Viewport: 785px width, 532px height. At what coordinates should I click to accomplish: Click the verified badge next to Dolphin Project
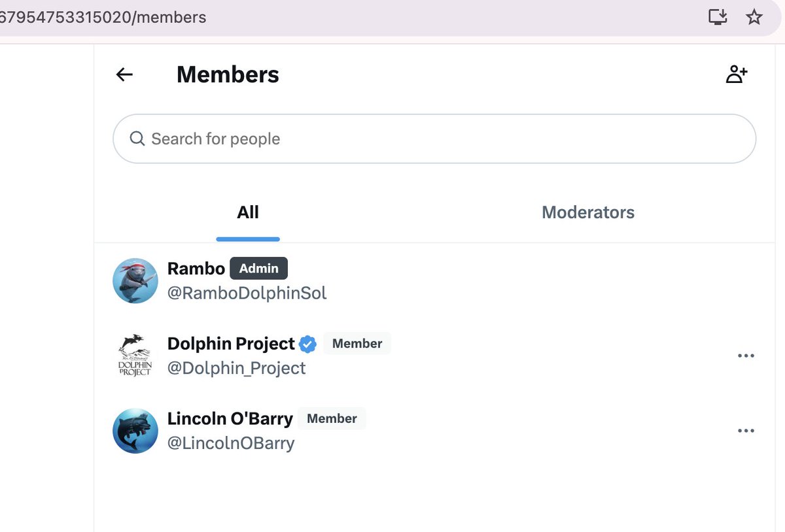pyautogui.click(x=308, y=344)
